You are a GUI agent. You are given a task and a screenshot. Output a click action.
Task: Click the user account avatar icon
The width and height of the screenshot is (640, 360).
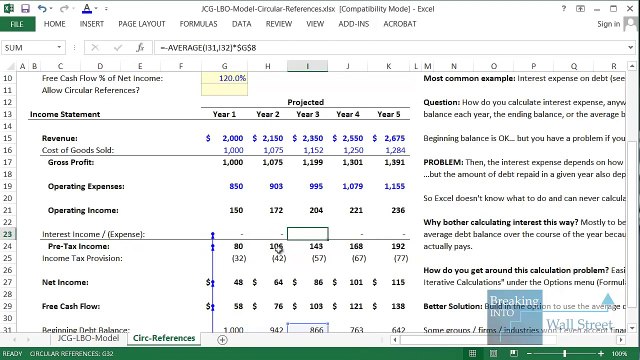point(631,24)
